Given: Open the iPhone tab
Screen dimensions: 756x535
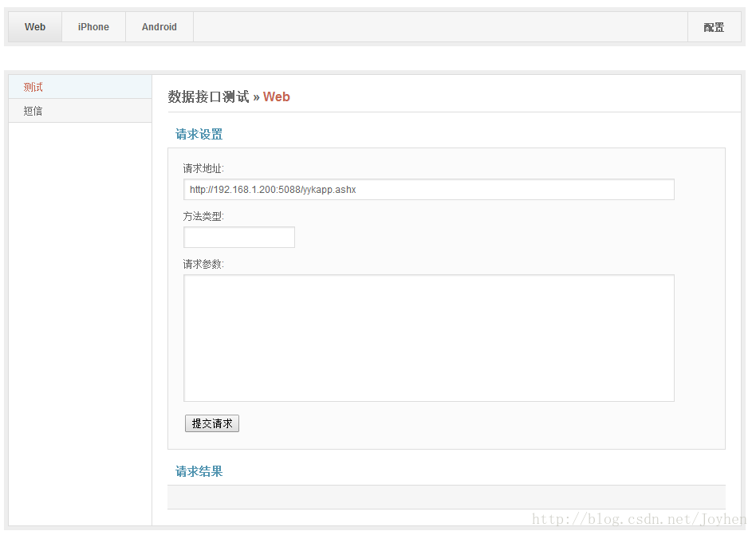Looking at the screenshot, I should [93, 27].
